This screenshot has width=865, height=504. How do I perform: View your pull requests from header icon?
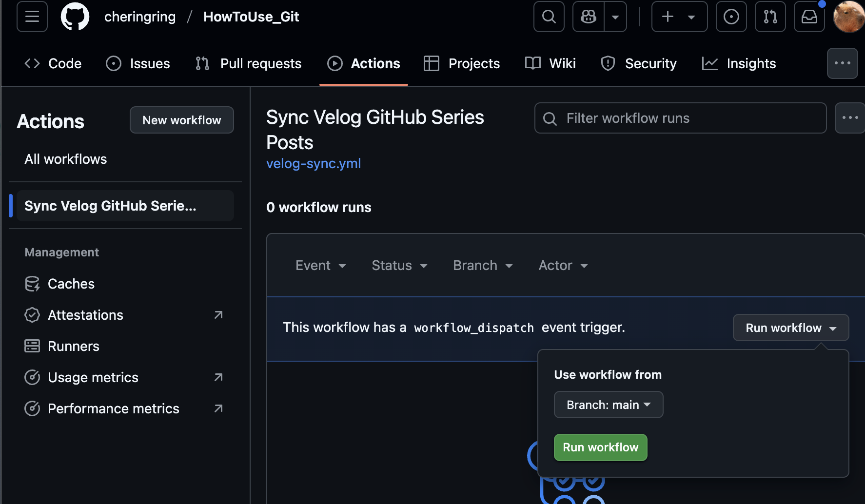pos(770,17)
